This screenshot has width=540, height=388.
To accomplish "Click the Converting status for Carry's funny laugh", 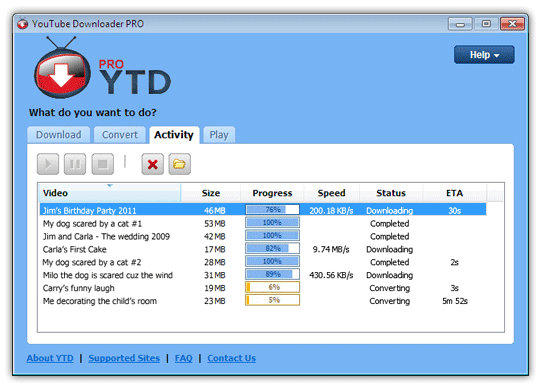I will [x=390, y=288].
